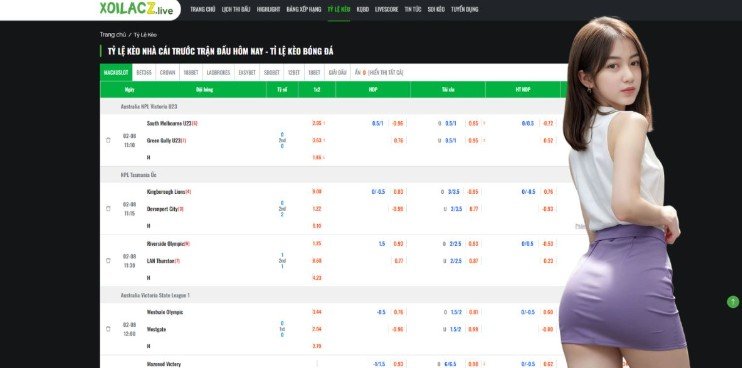This screenshot has width=742, height=368.
Task: Click 'Hiển thị tất cả' show-all link
Action: (x=386, y=72)
